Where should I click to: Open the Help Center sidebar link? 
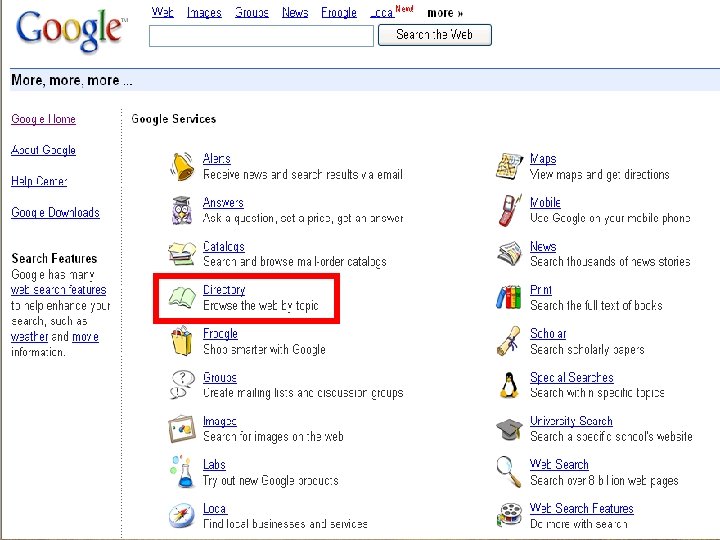coord(39,181)
